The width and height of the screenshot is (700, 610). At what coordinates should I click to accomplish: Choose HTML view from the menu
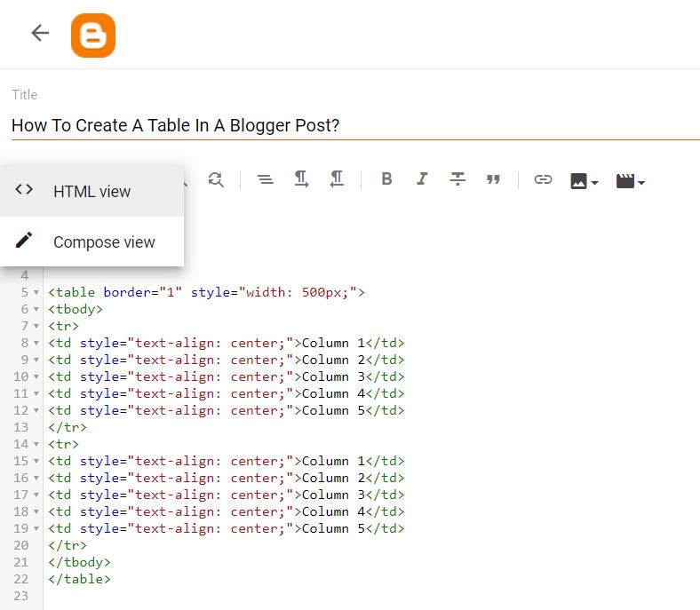pyautogui.click(x=91, y=192)
